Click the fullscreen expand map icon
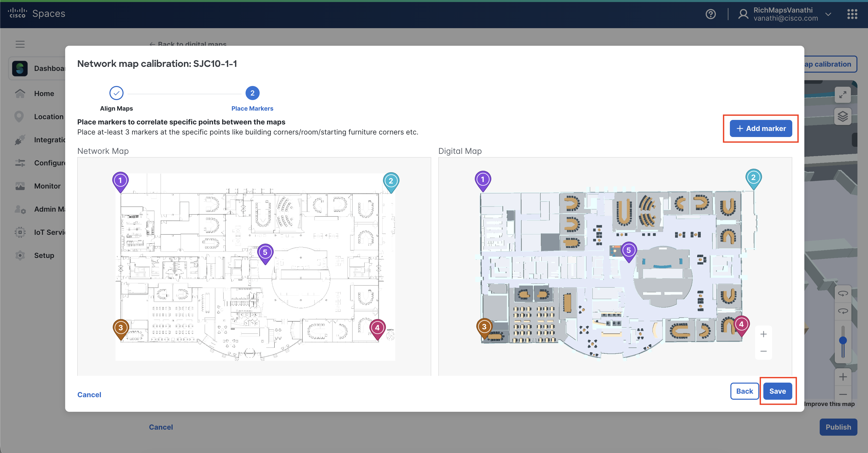 (x=842, y=95)
